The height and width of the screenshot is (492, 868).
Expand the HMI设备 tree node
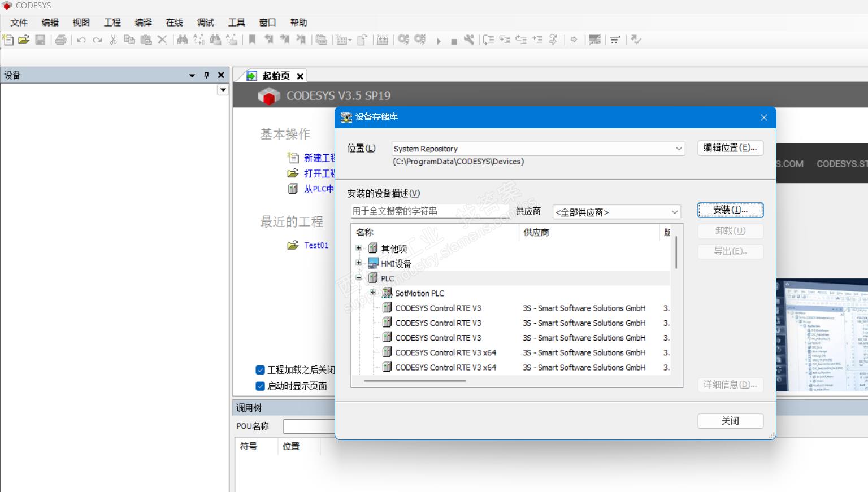pyautogui.click(x=359, y=263)
